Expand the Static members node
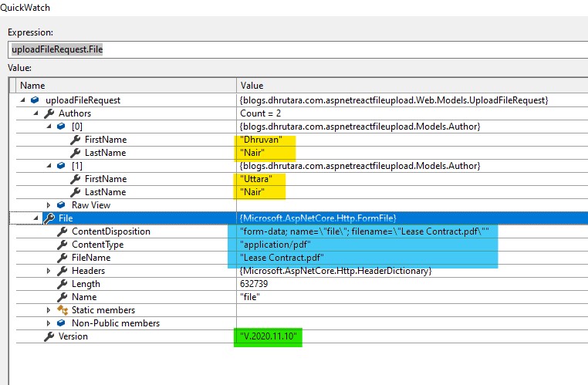 pyautogui.click(x=49, y=310)
